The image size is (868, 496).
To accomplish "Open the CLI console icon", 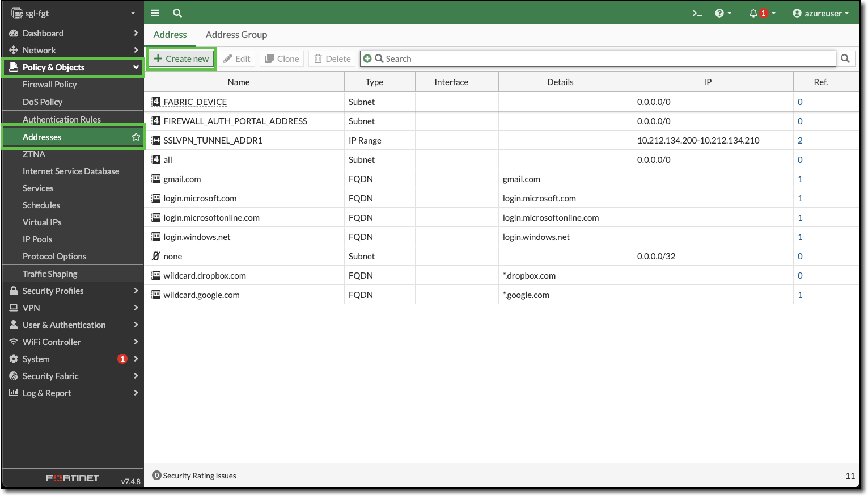I will coord(696,12).
